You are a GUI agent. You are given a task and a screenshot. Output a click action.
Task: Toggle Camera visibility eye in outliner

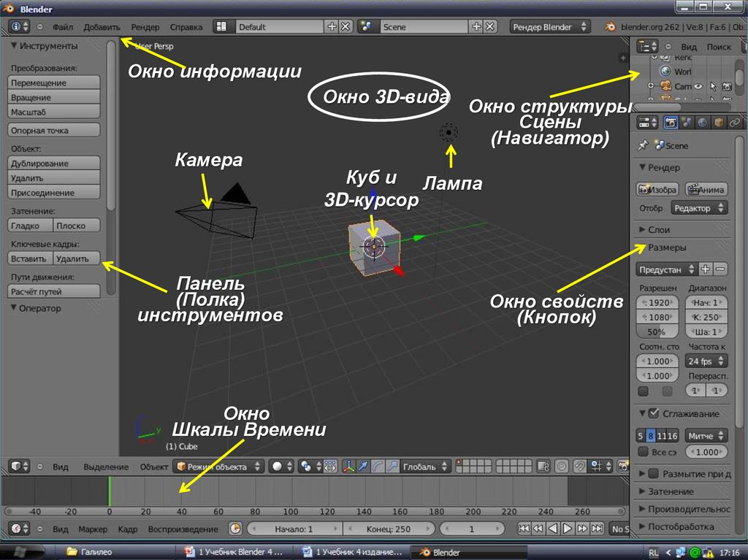tap(698, 86)
